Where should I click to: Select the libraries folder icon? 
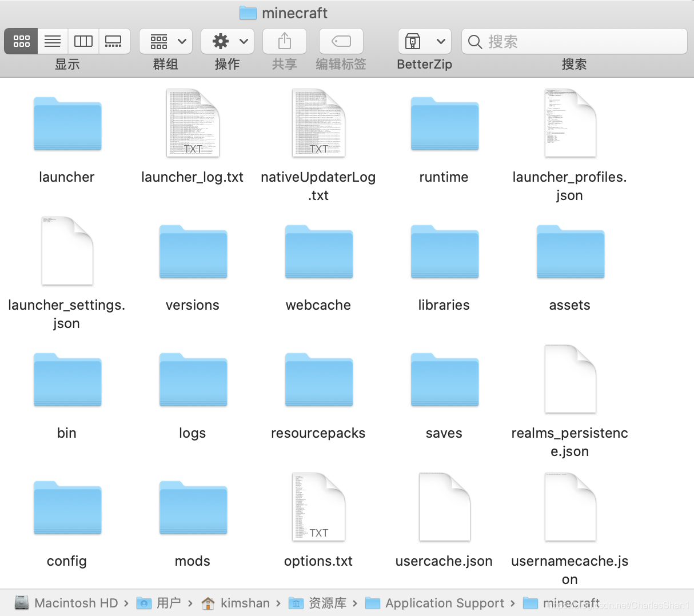pos(445,252)
